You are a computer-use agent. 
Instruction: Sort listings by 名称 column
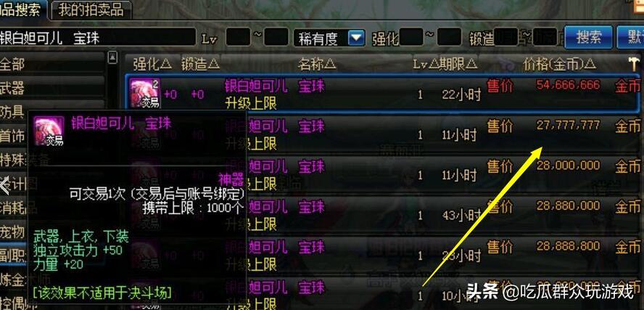317,64
